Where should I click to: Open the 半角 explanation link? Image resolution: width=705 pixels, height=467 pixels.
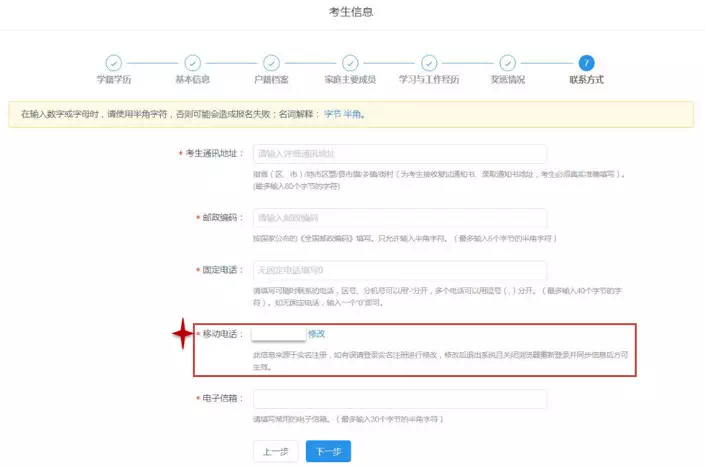[x=353, y=114]
